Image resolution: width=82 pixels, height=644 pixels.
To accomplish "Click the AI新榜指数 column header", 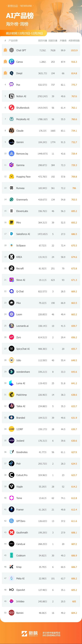I will pyautogui.click(x=74, y=41).
